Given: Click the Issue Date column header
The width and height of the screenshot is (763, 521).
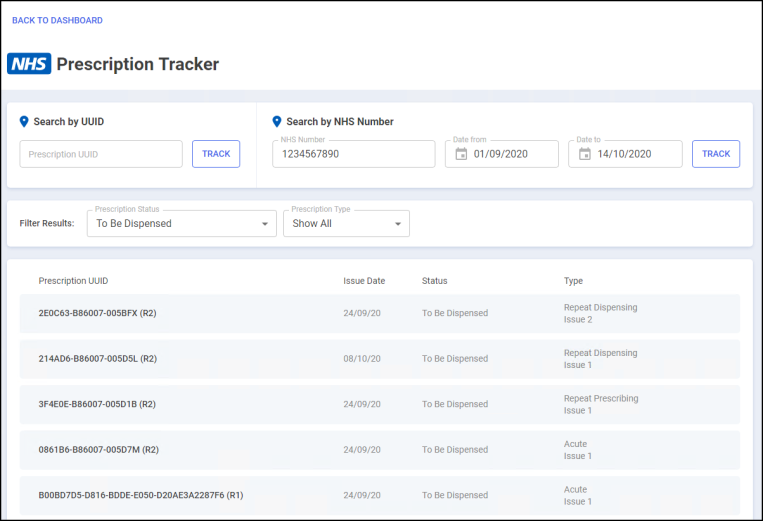Looking at the screenshot, I should [x=364, y=281].
